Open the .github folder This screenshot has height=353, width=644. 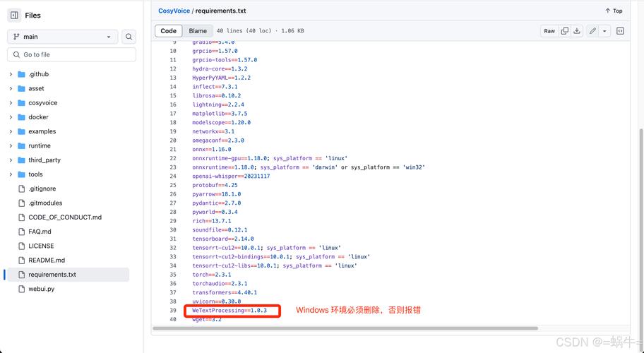tap(38, 74)
